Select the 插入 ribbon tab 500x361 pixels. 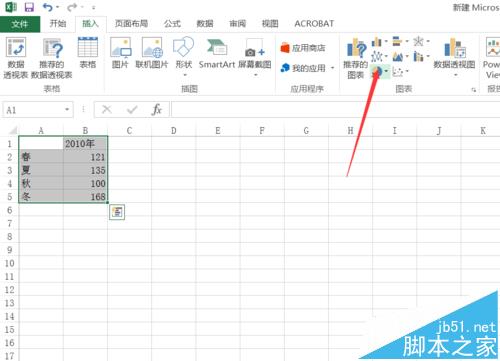pyautogui.click(x=90, y=24)
